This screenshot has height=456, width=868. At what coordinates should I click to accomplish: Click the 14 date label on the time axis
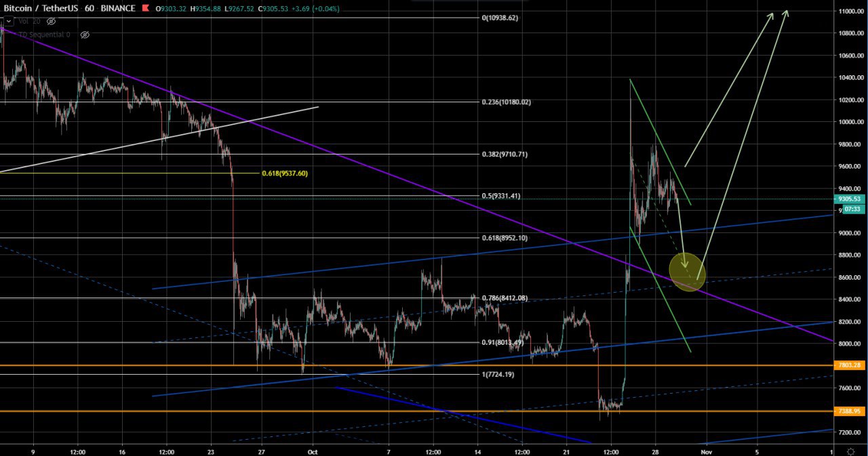tap(478, 451)
